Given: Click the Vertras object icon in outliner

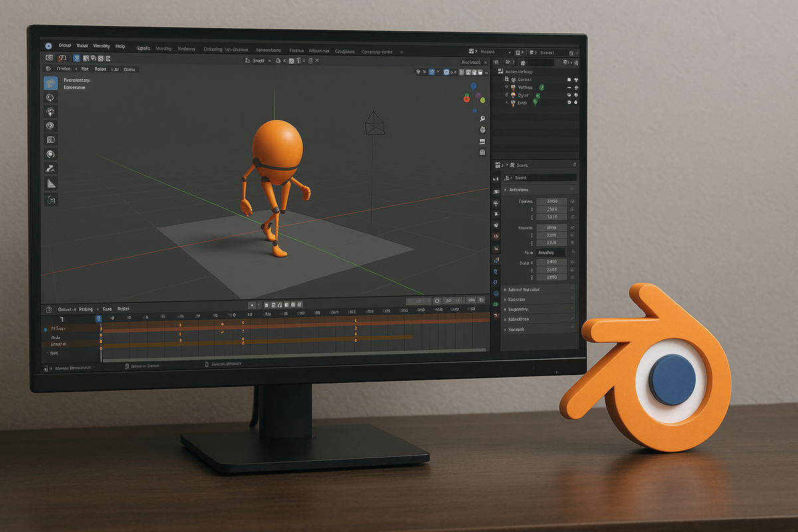Looking at the screenshot, I should click(x=513, y=87).
